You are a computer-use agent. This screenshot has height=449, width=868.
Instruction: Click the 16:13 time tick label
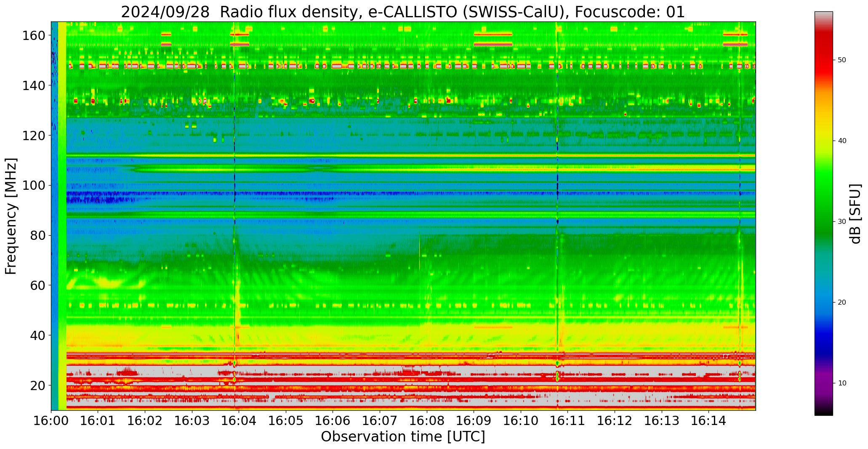click(x=661, y=420)
